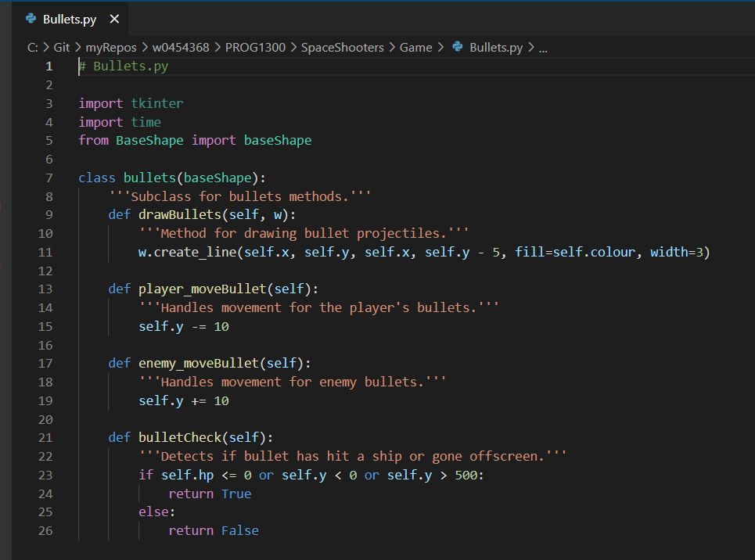This screenshot has height=560, width=755.
Task: Click 'self.hp' in the if condition
Action: click(x=187, y=476)
